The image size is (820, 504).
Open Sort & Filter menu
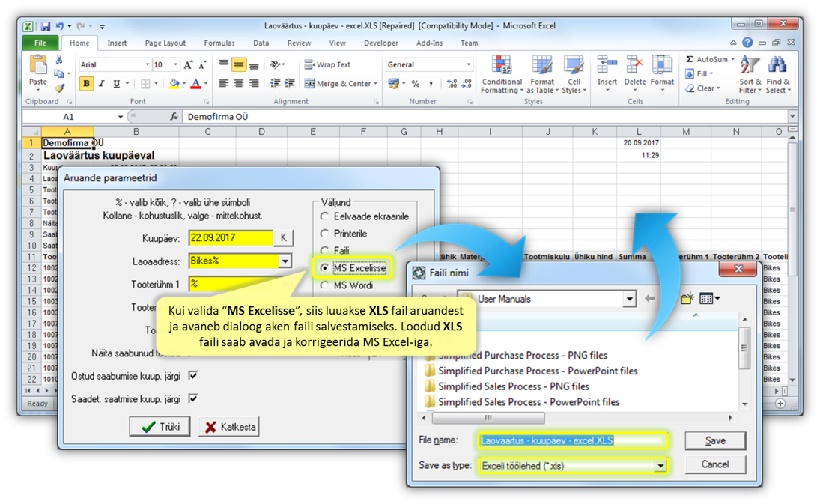pos(750,76)
